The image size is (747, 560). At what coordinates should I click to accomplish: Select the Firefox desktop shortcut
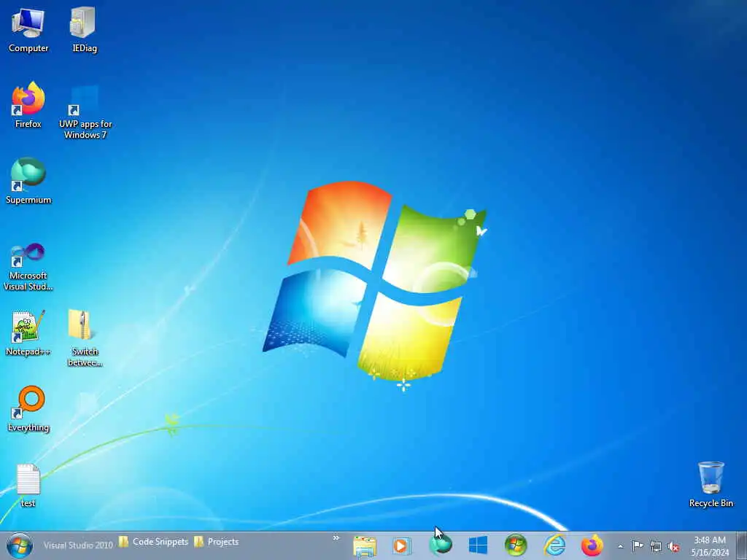tap(28, 105)
